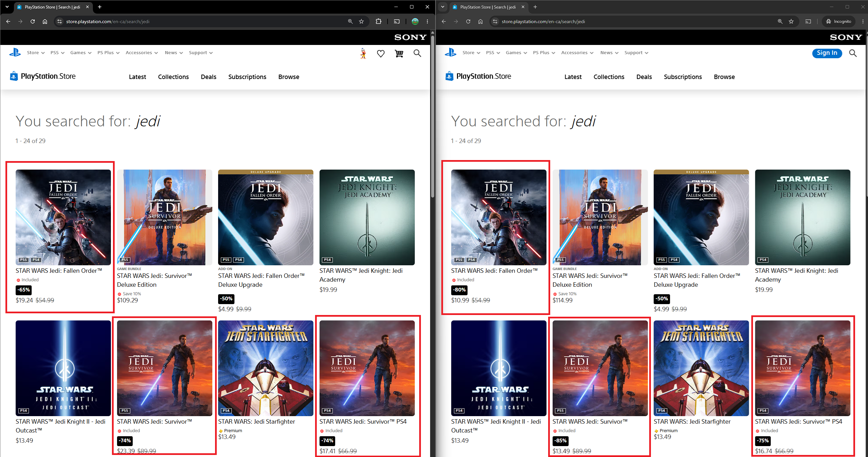The height and width of the screenshot is (457, 868).
Task: Open Jedi: Survivor PS5 cover in right window
Action: (x=600, y=368)
